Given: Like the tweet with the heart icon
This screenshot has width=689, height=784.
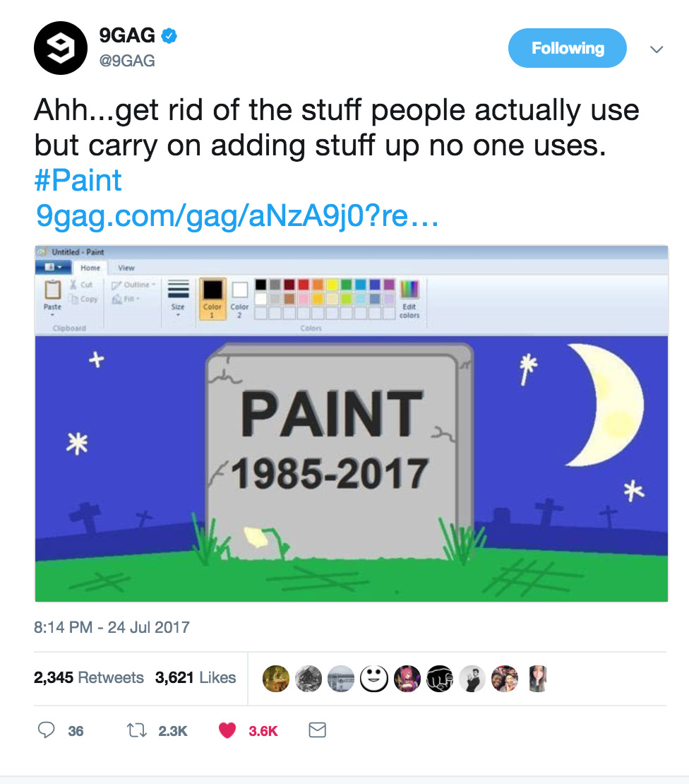Looking at the screenshot, I should point(227,730).
